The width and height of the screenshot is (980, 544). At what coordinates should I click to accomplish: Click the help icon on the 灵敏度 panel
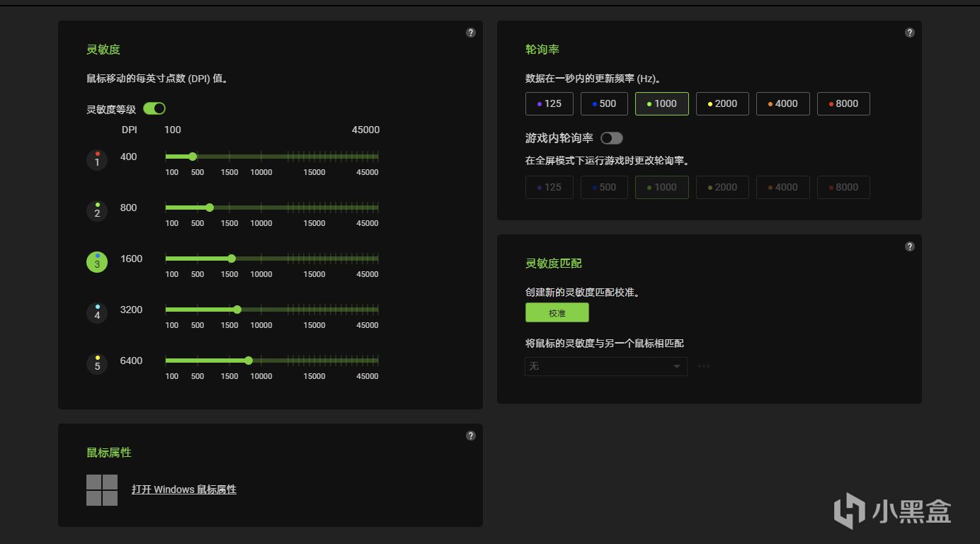[470, 32]
